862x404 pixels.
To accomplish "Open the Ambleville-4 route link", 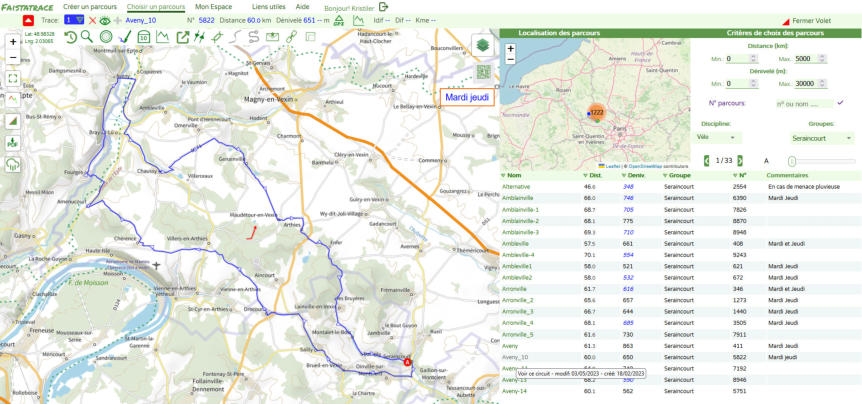I will point(518,255).
